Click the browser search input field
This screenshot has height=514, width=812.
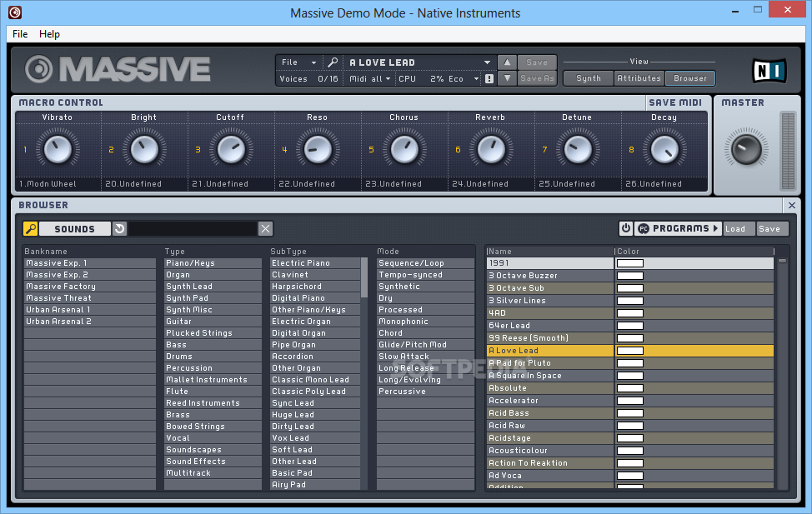(192, 229)
